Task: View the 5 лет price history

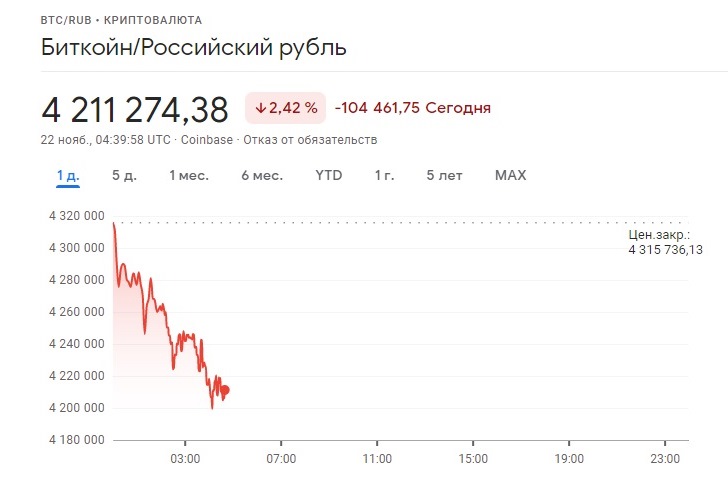Action: click(444, 175)
